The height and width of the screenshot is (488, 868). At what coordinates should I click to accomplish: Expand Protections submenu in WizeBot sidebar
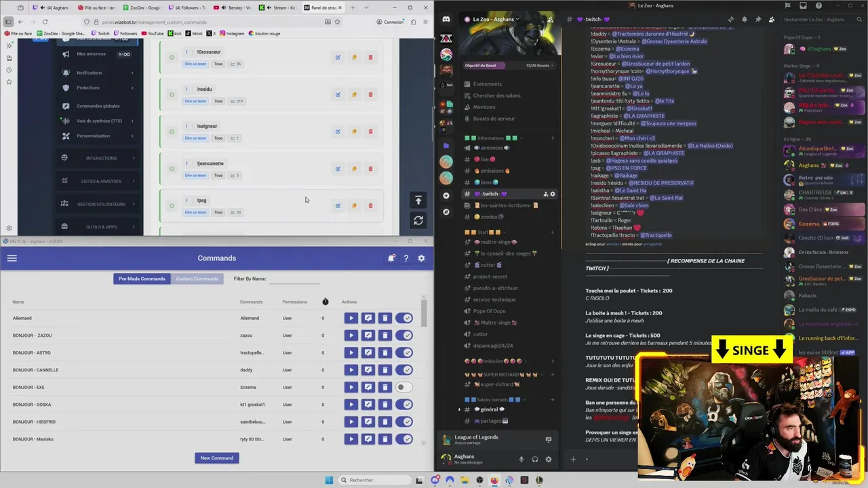coord(98,87)
